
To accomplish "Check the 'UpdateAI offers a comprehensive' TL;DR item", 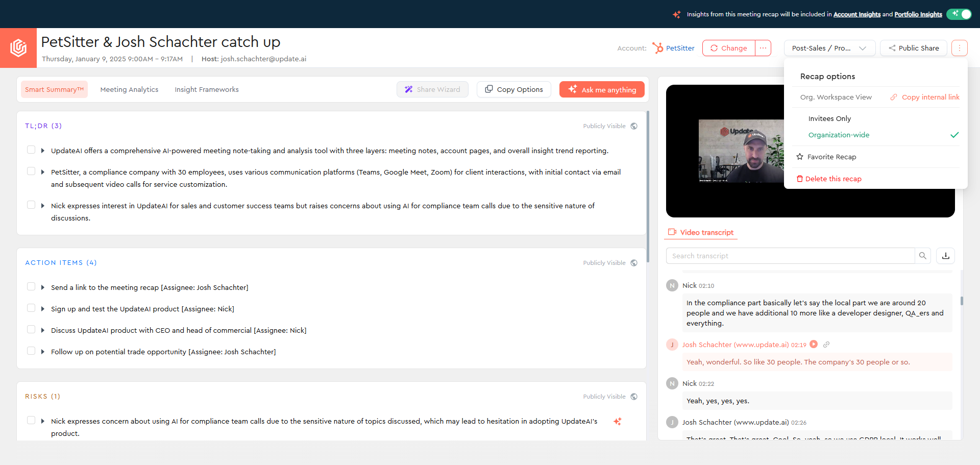I will coord(31,150).
